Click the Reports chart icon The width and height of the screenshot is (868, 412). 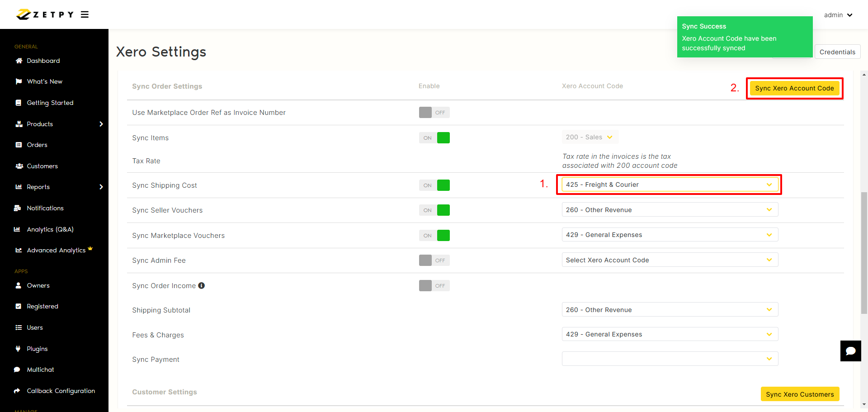coord(19,187)
